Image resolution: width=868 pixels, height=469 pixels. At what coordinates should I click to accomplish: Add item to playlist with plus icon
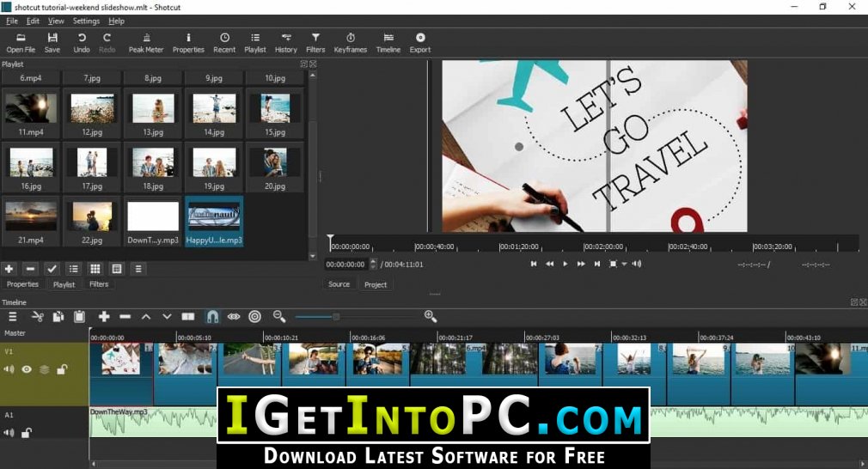(x=9, y=269)
